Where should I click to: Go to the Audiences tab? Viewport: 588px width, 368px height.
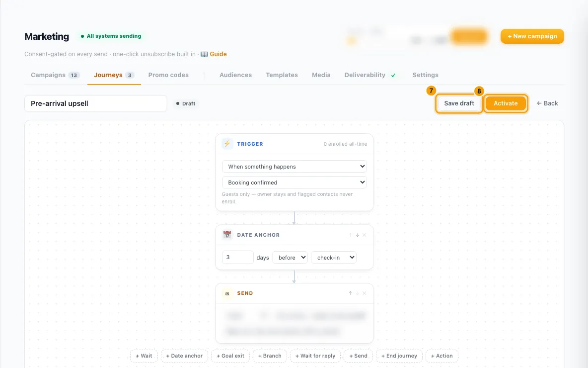coord(235,75)
